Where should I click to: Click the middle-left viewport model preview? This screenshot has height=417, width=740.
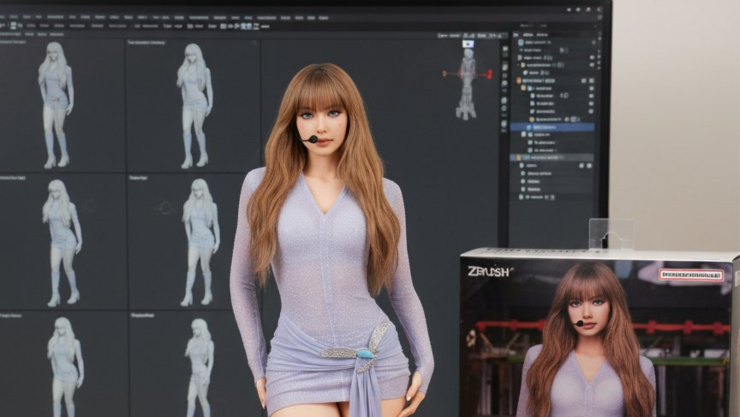[x=61, y=242]
